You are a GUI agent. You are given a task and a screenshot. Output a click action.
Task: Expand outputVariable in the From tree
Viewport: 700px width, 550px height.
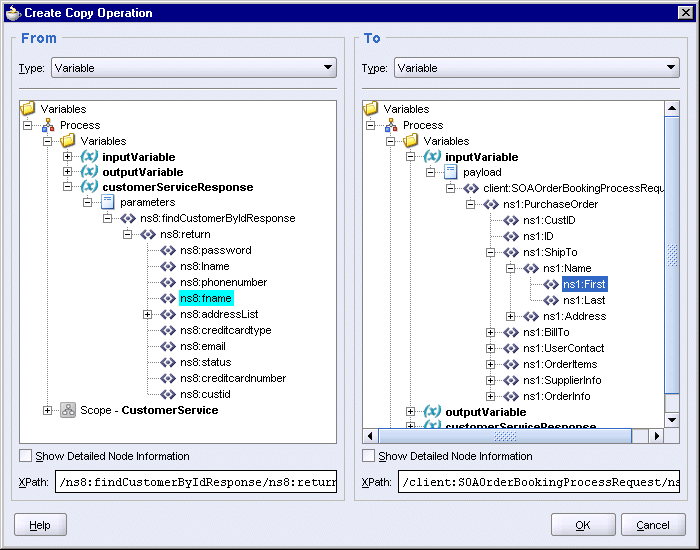tap(67, 172)
